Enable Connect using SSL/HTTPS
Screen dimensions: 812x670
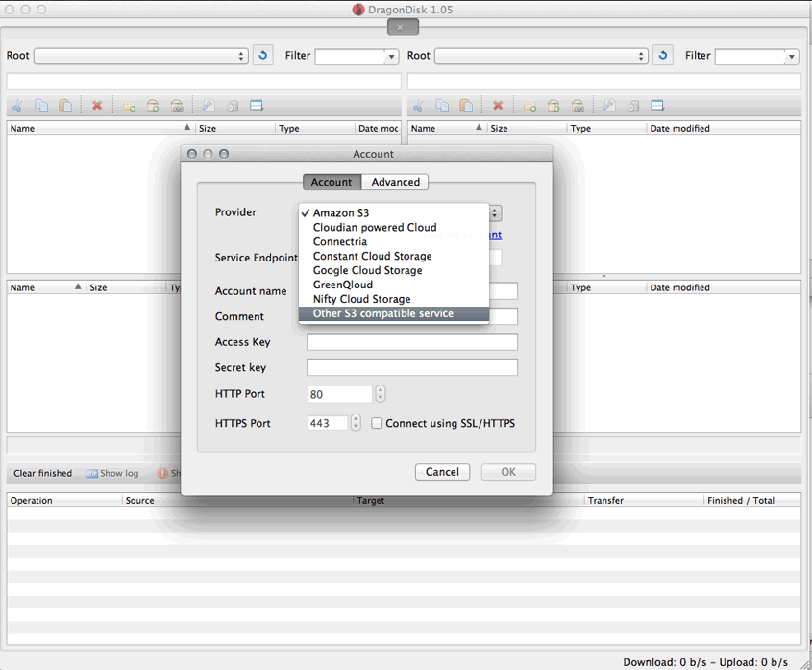[377, 423]
